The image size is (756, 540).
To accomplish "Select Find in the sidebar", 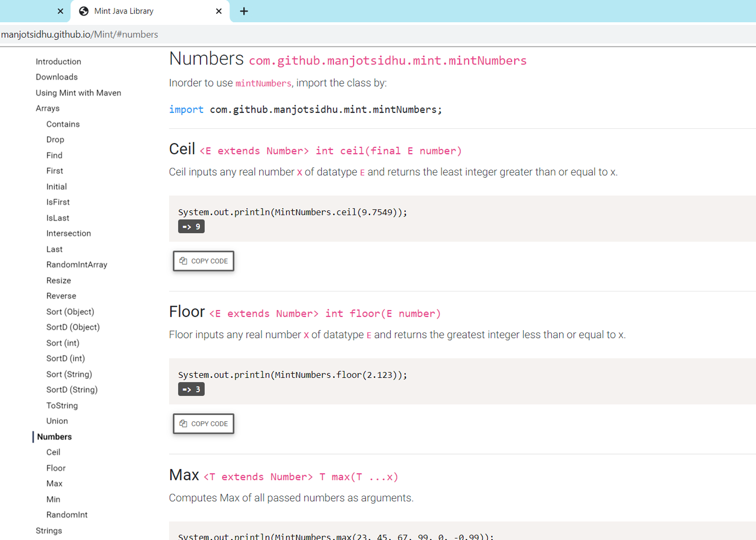I will pos(54,156).
